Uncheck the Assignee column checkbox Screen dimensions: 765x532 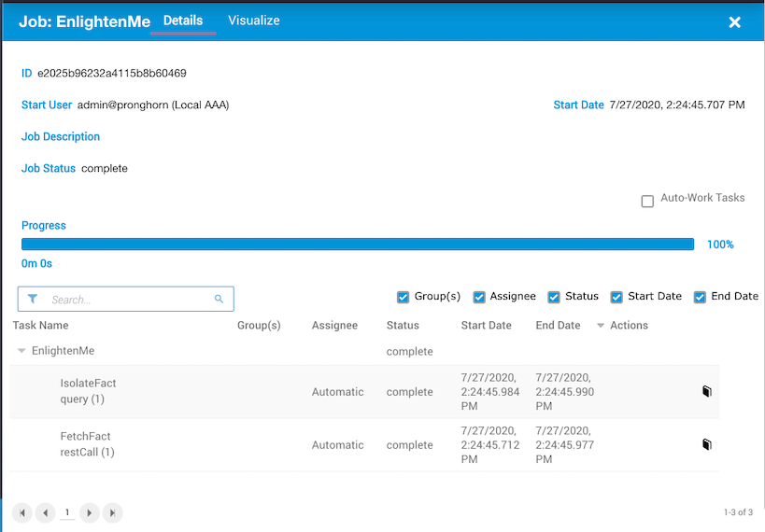479,297
